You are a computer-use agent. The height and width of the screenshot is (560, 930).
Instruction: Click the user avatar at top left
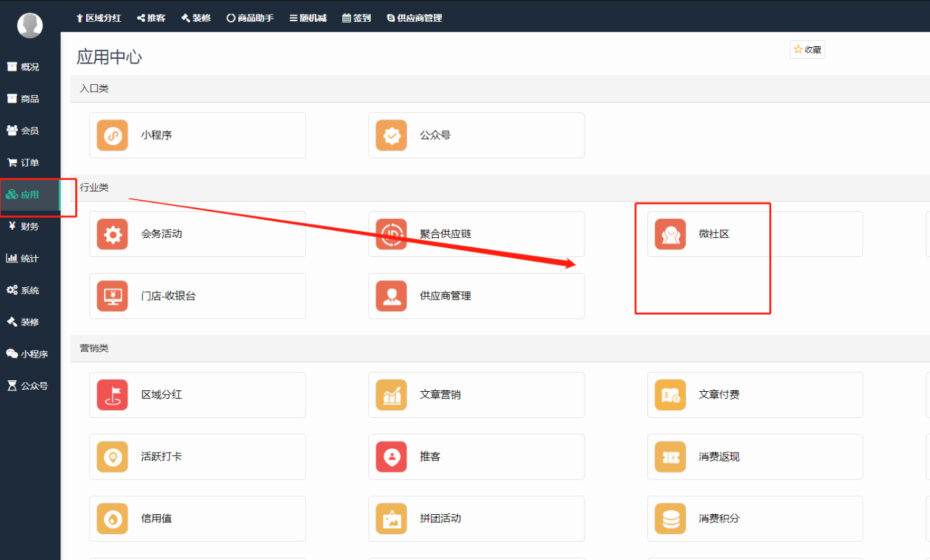click(x=29, y=25)
